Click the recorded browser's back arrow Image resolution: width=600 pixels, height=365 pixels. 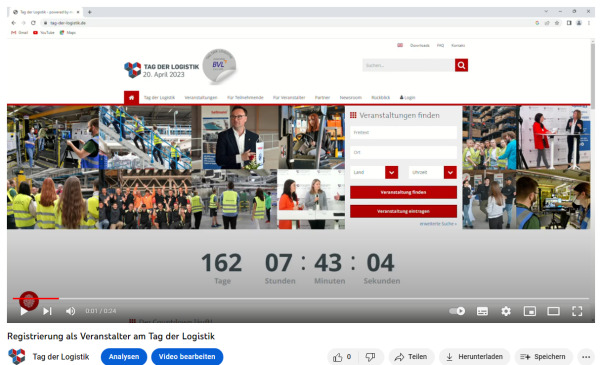[x=14, y=23]
